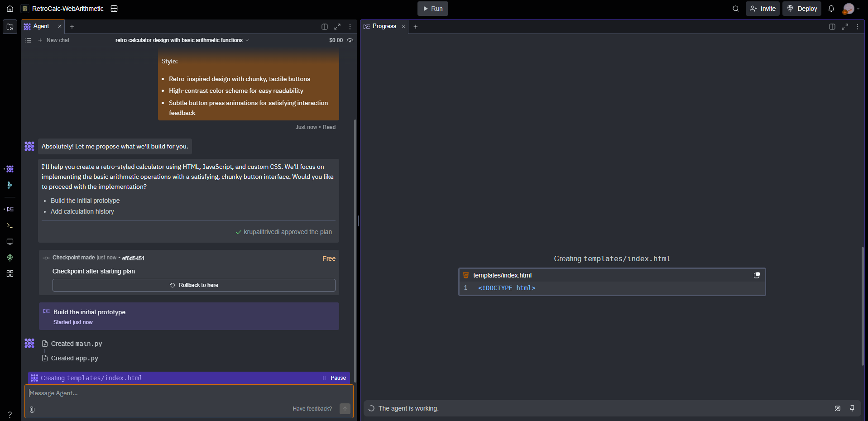Open the usage gauge icon beside $0.00
This screenshot has width=868, height=421.
point(350,40)
